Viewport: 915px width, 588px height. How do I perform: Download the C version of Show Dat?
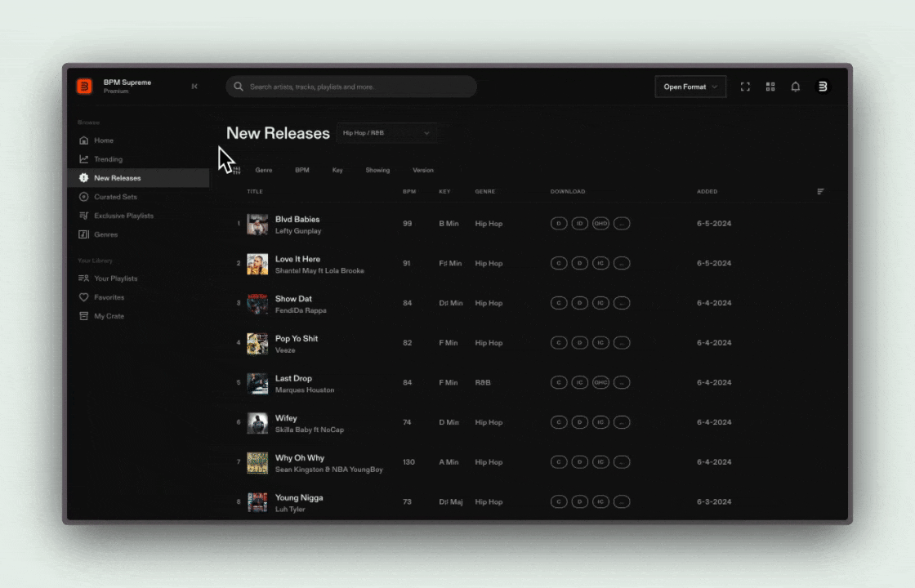[x=559, y=303]
